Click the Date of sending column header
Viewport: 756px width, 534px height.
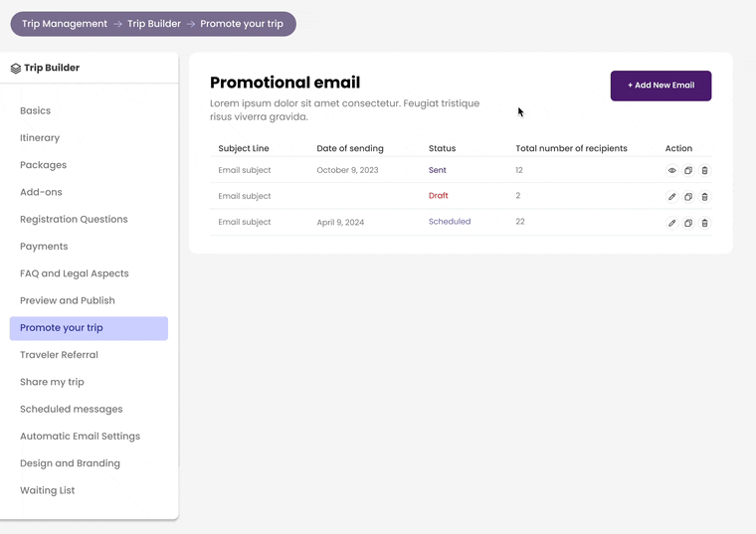pyautogui.click(x=350, y=148)
